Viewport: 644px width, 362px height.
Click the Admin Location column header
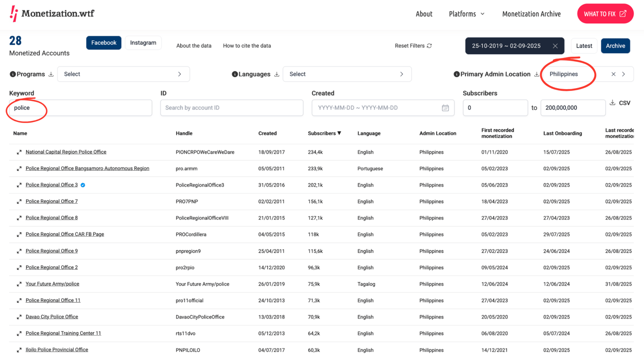pos(438,133)
